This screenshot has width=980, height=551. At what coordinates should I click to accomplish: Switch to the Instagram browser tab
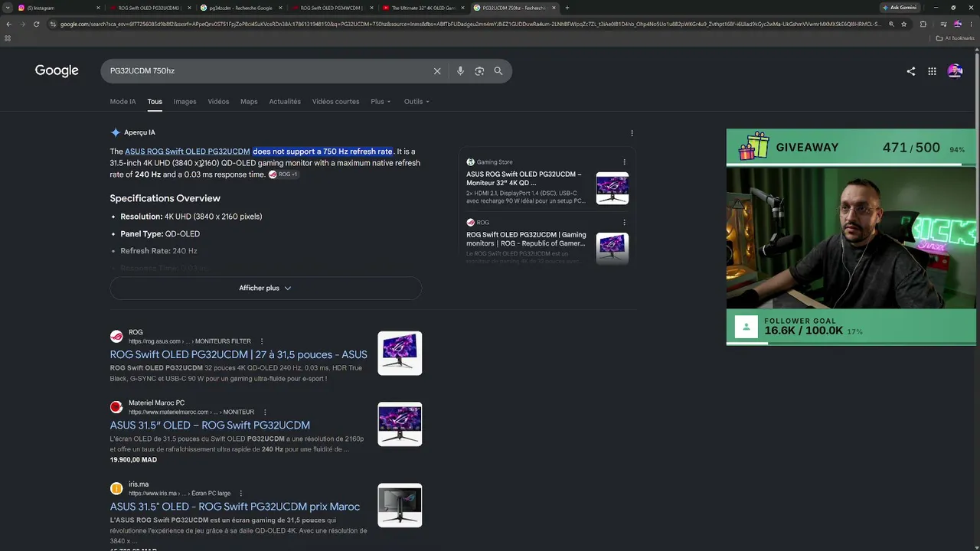pos(58,8)
